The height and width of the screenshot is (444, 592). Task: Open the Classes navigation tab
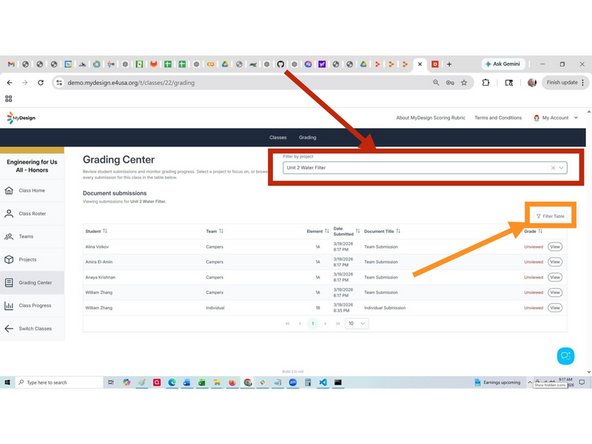point(278,137)
